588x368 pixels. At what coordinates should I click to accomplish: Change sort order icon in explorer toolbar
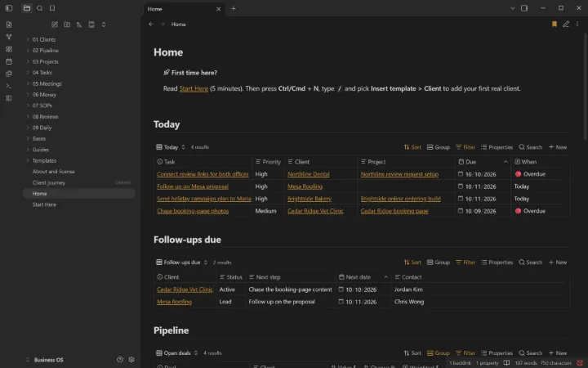pos(79,25)
